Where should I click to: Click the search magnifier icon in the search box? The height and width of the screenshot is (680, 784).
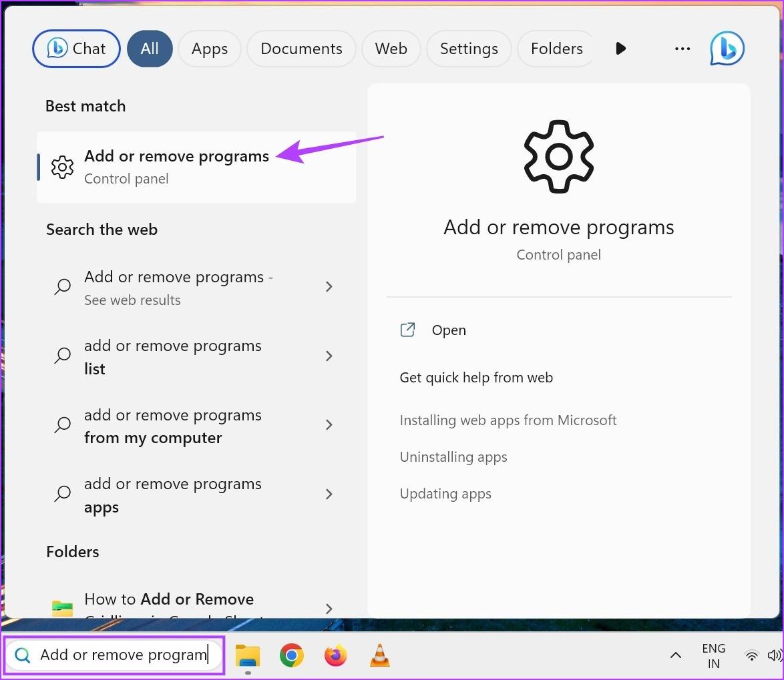[22, 655]
